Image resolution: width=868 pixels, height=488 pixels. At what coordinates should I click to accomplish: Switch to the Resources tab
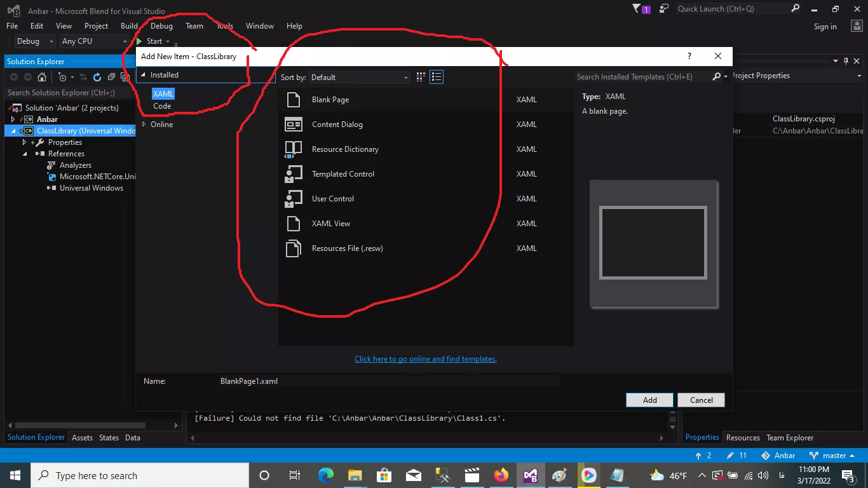coord(743,438)
